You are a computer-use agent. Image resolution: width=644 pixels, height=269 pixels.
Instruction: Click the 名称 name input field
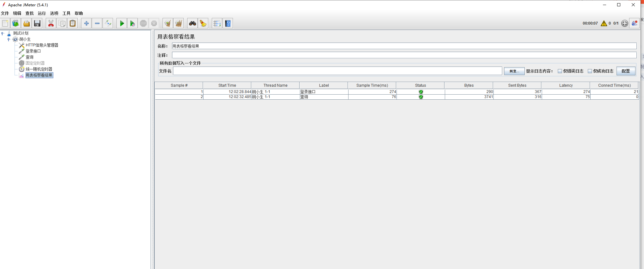[404, 46]
